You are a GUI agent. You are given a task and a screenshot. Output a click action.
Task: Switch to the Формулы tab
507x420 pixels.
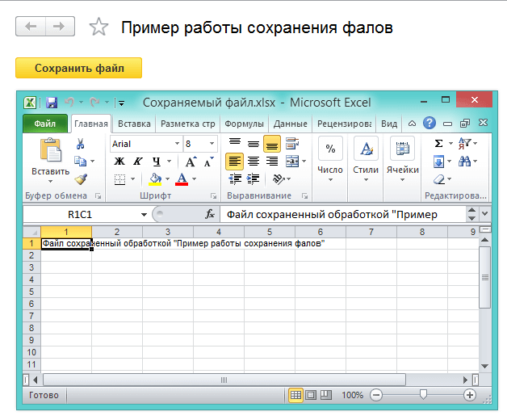pyautogui.click(x=244, y=124)
